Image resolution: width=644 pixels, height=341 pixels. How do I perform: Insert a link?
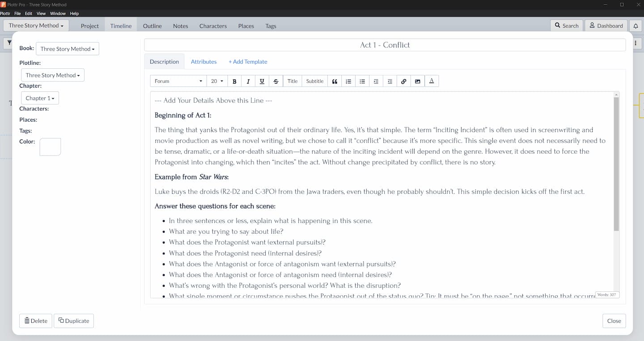click(404, 81)
